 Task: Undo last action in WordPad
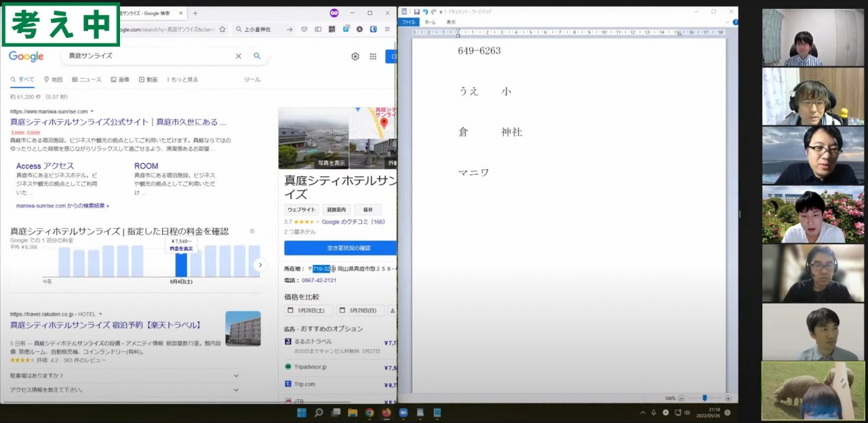425,12
